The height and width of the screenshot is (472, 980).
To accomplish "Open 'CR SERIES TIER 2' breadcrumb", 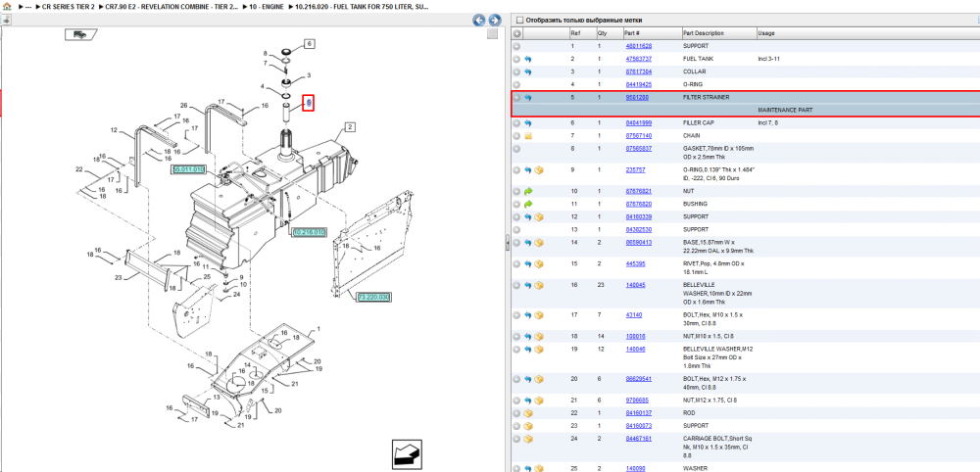I will point(68,6).
